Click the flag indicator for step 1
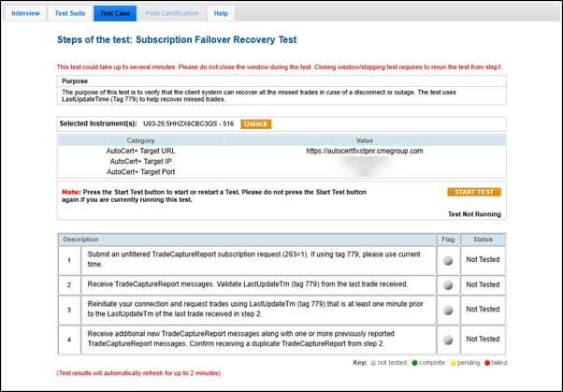 tap(446, 259)
